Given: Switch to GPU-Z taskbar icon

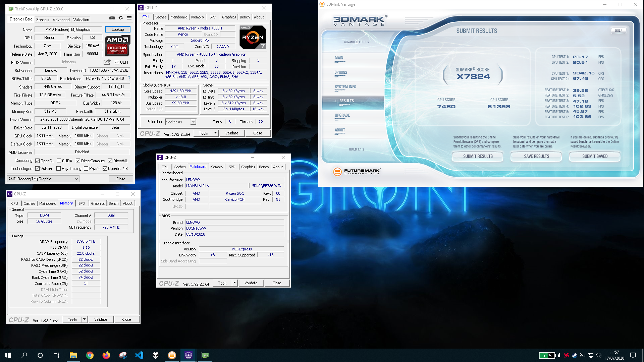Looking at the screenshot, I should click(205, 355).
